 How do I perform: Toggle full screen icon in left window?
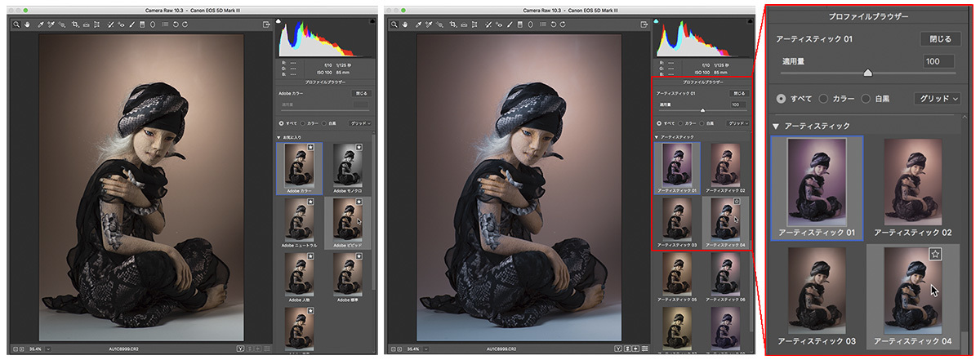point(266,25)
